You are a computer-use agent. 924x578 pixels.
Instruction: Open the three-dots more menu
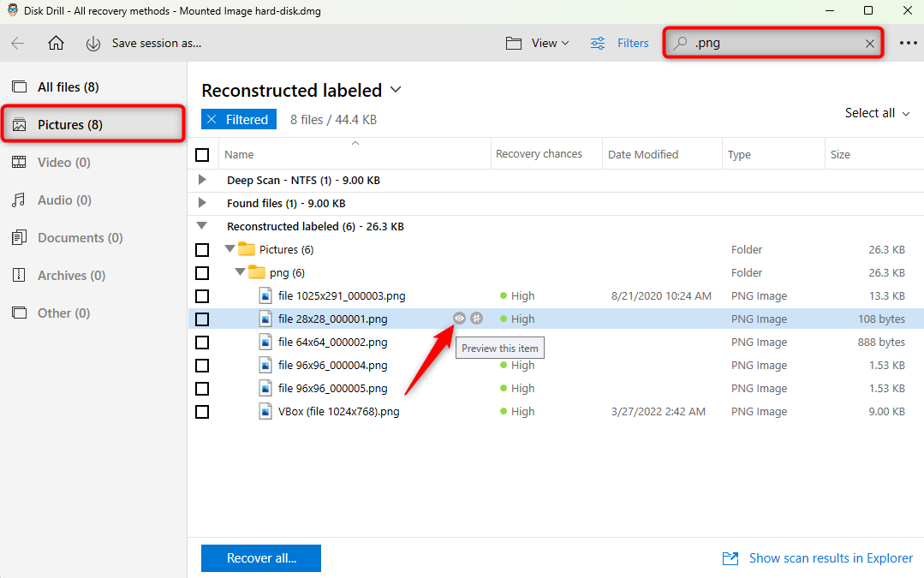908,43
